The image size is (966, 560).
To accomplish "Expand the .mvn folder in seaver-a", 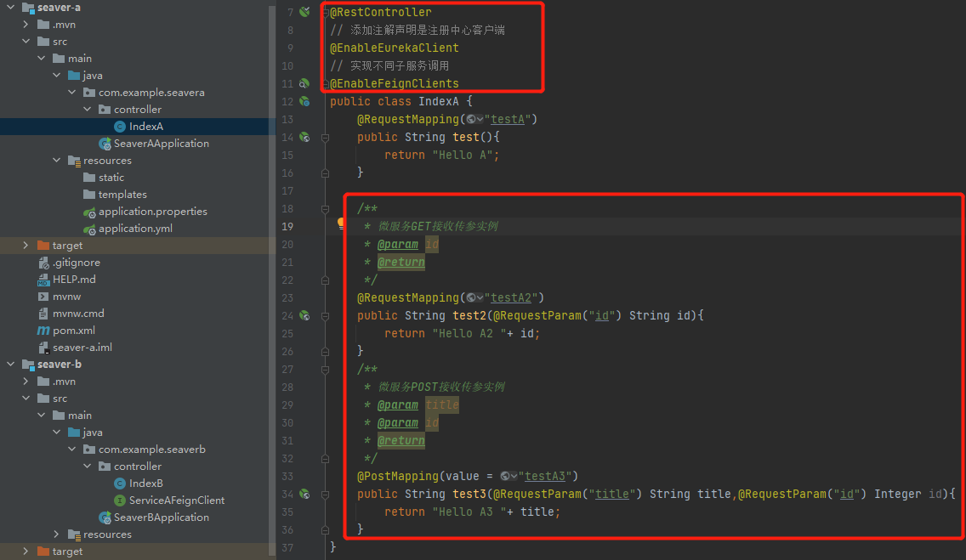I will click(27, 25).
